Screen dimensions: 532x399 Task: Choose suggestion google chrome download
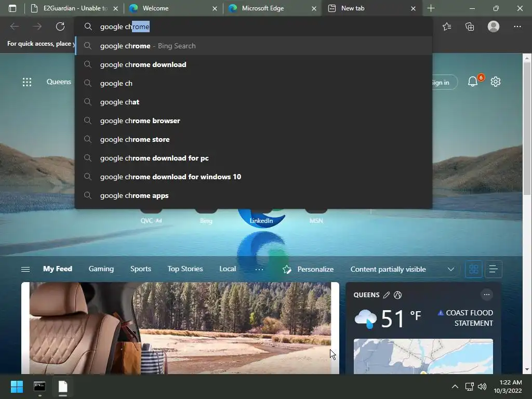(x=254, y=64)
